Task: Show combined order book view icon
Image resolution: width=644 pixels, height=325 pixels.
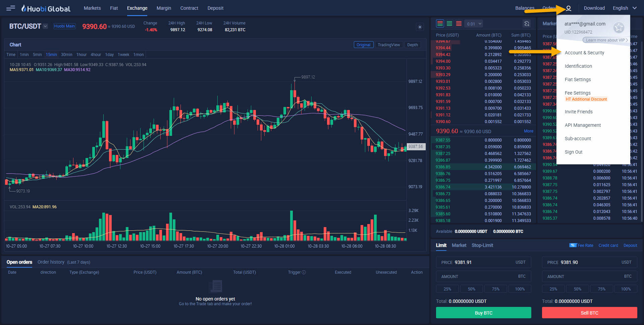Action: (x=440, y=23)
